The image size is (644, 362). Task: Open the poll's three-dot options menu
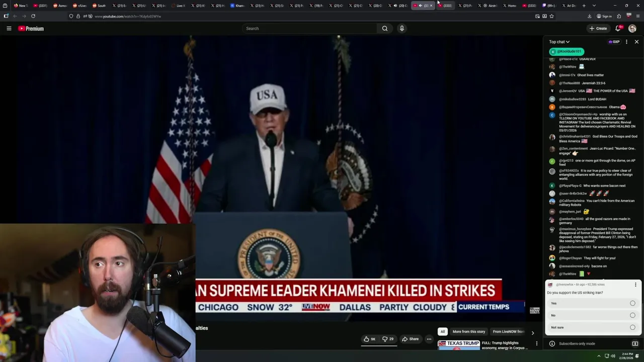pos(635,285)
